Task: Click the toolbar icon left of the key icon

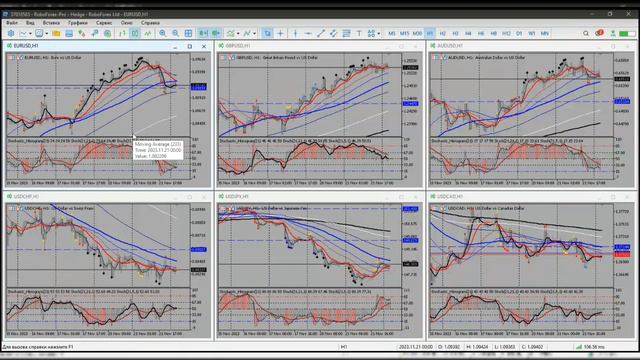Action: click(x=82, y=33)
